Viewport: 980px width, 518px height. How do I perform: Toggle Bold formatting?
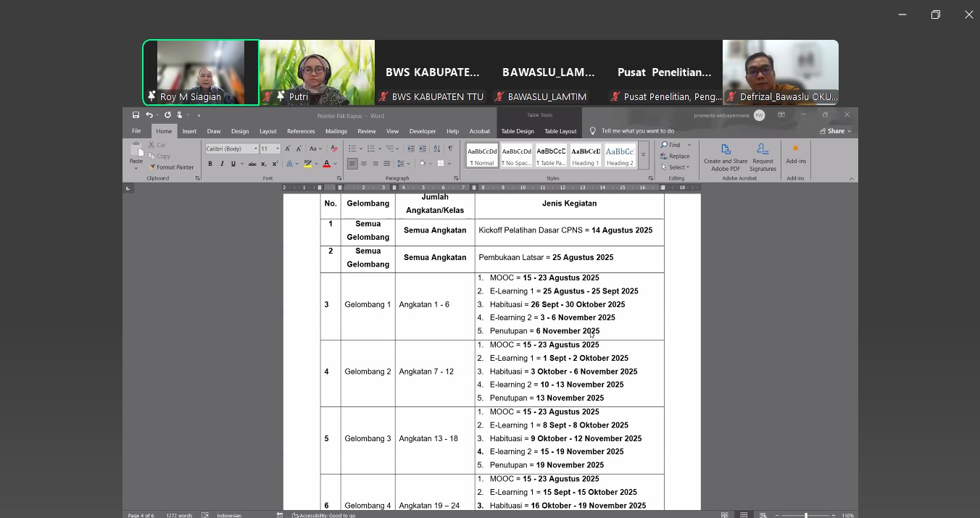[x=210, y=164]
